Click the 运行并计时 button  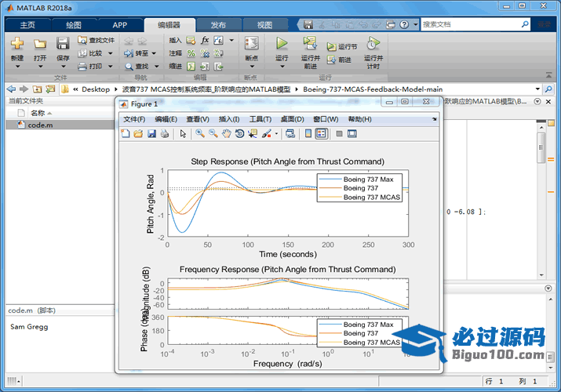click(373, 53)
